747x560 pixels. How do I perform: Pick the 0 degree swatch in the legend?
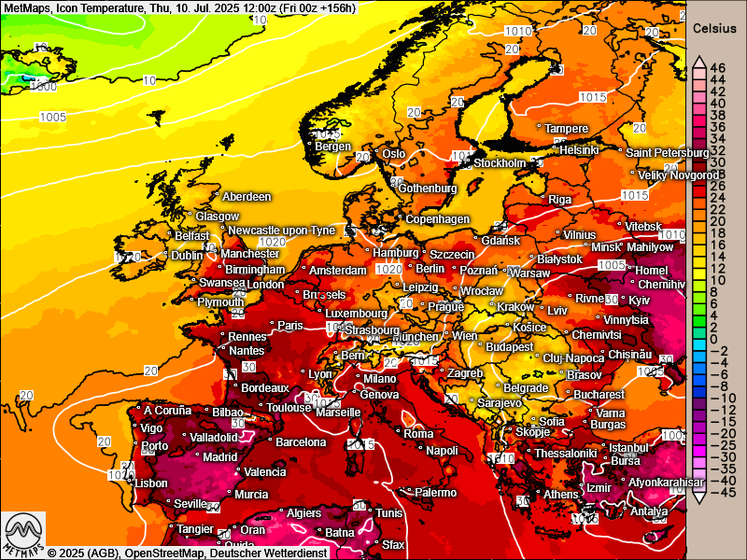[698, 339]
